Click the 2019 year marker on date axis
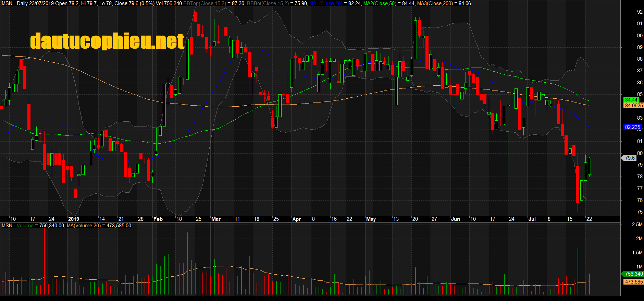This screenshot has height=301, width=644. coord(73,219)
